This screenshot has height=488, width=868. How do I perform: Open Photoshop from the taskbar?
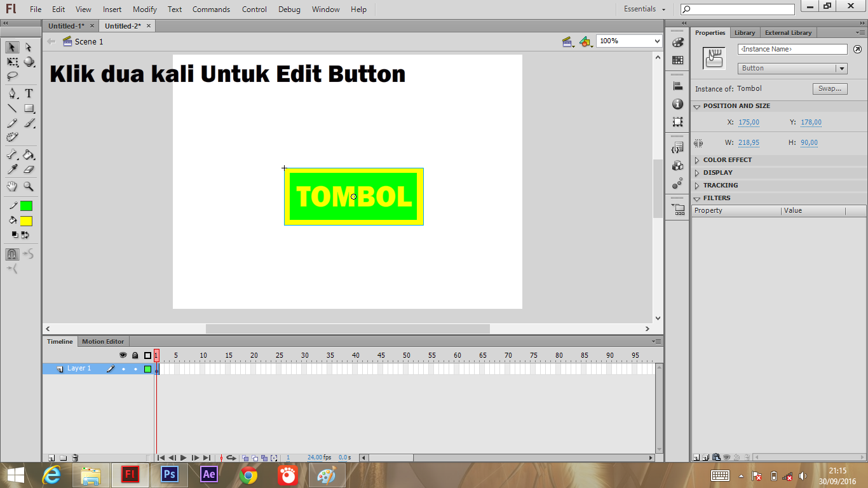pos(169,475)
